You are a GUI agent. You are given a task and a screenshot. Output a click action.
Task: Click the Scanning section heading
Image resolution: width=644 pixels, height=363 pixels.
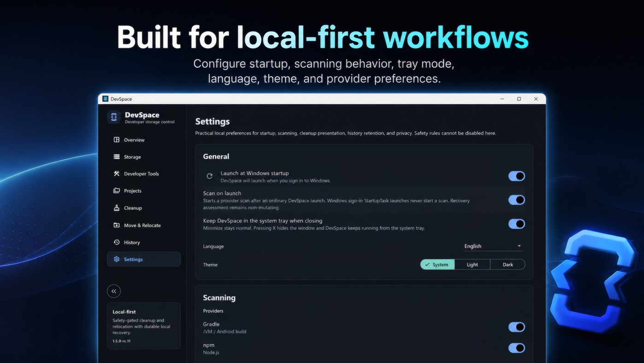tap(219, 298)
